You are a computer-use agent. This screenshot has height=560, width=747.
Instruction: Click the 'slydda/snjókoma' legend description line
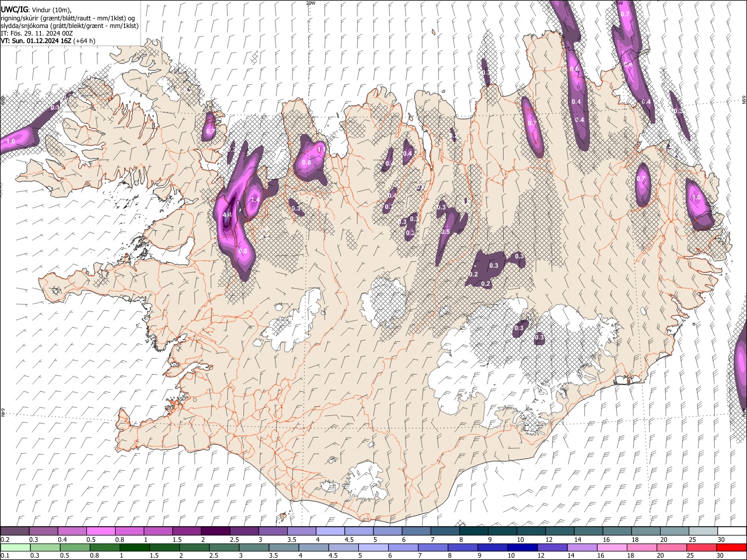click(69, 26)
